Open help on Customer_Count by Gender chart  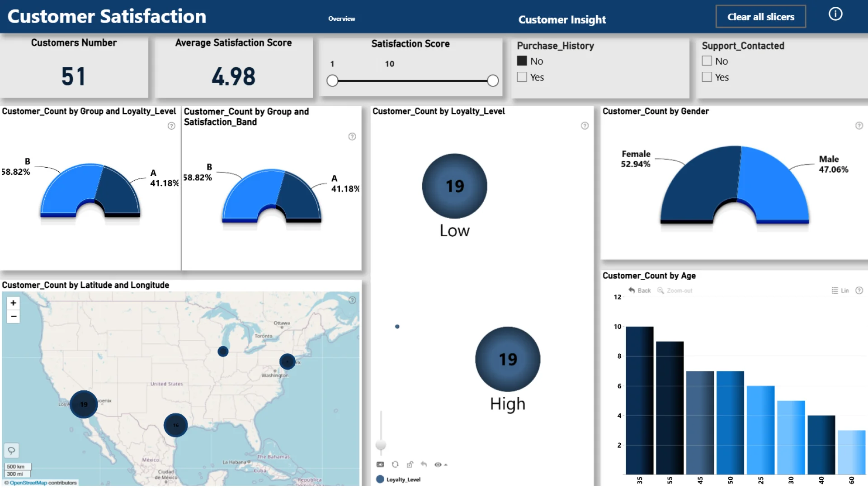point(859,126)
